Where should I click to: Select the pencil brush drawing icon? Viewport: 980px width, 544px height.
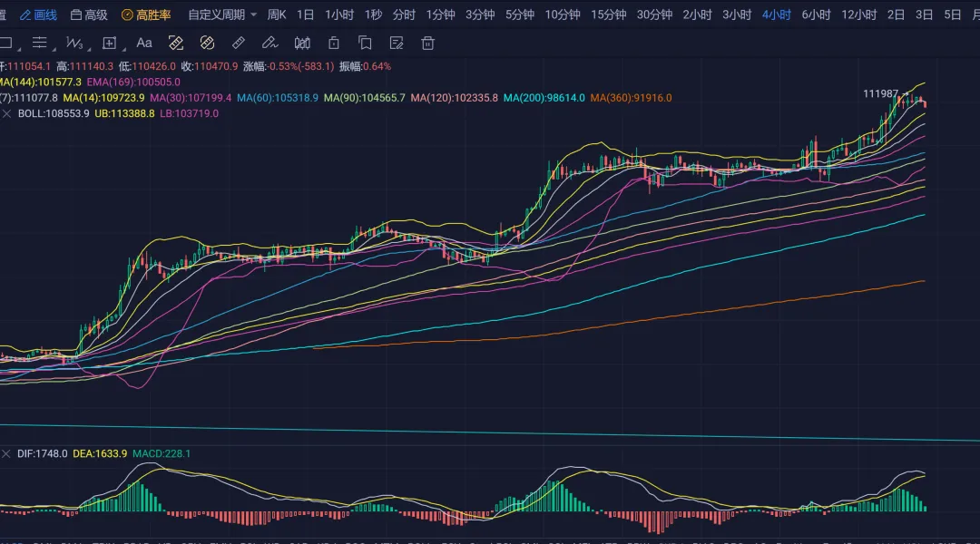point(269,43)
